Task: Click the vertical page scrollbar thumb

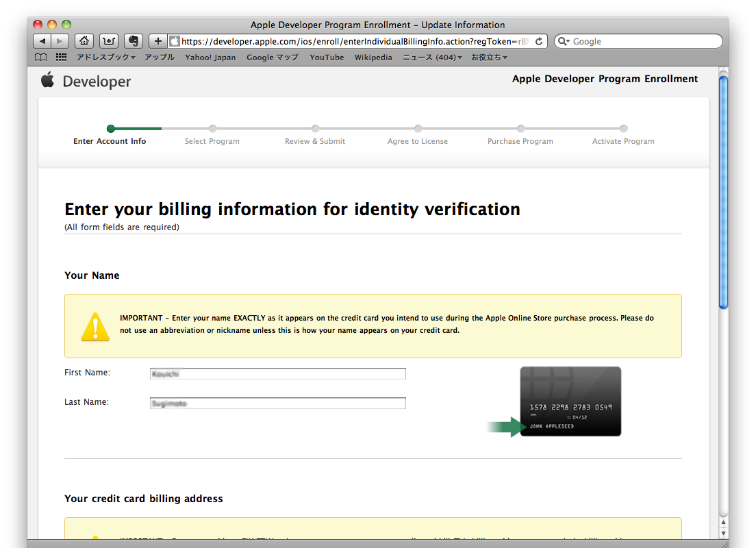Action: click(x=723, y=192)
